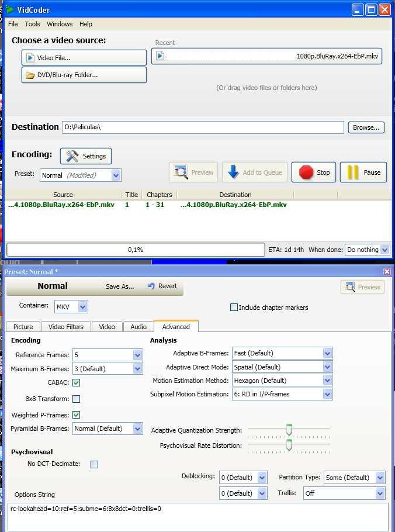Click the Pause button label
395x532 pixels.
[x=372, y=172]
